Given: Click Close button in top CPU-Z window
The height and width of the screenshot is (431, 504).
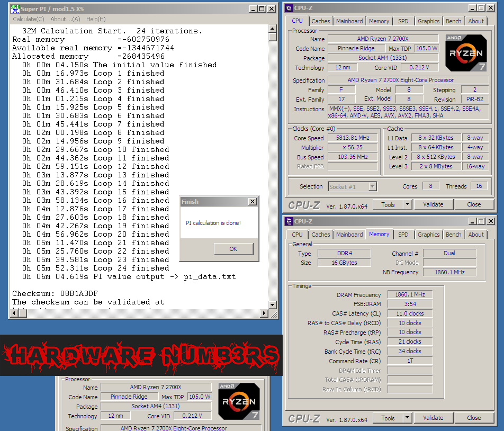Looking at the screenshot, I should [x=474, y=205].
